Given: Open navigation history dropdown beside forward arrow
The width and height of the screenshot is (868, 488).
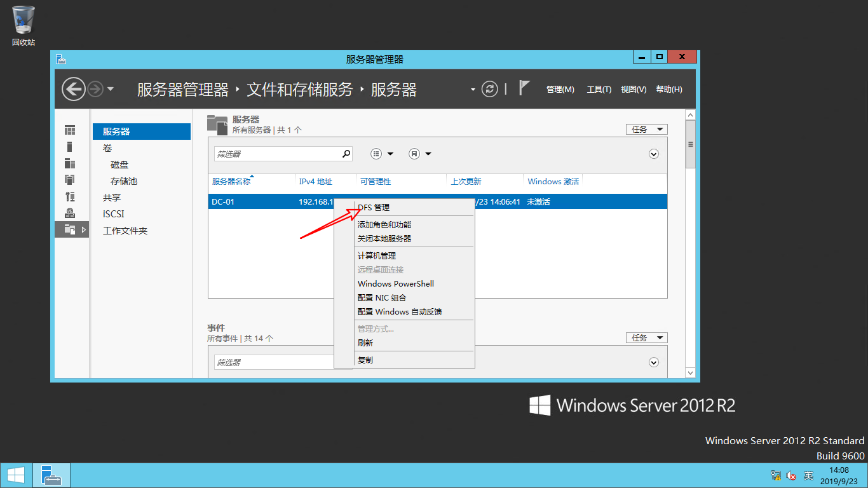Looking at the screenshot, I should coord(111,89).
